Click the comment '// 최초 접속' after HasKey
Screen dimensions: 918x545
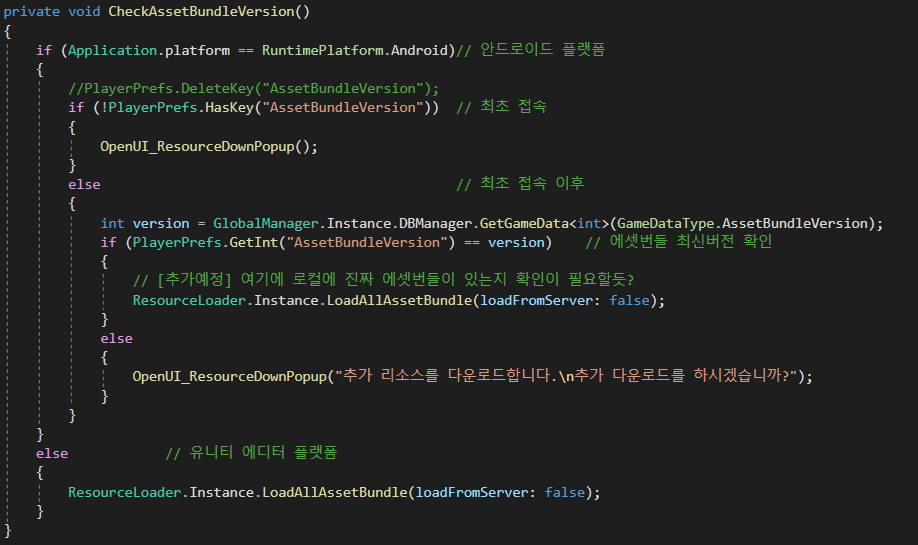(501, 107)
